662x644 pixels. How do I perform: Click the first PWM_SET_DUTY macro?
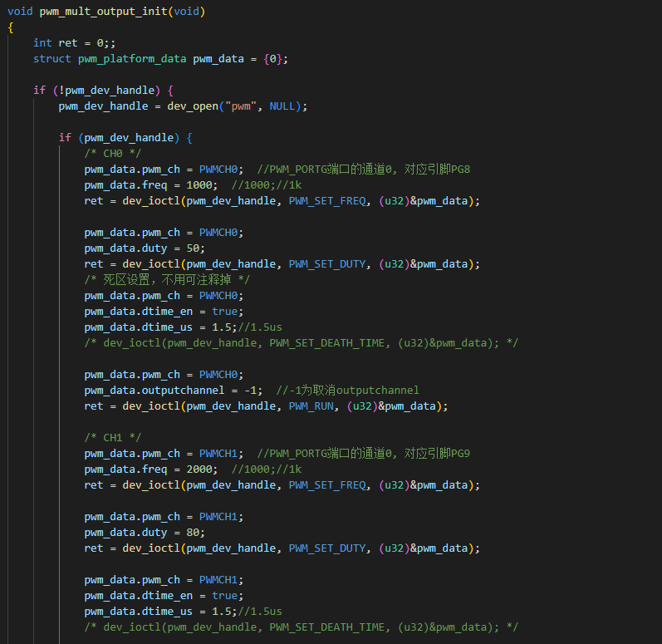click(x=327, y=264)
